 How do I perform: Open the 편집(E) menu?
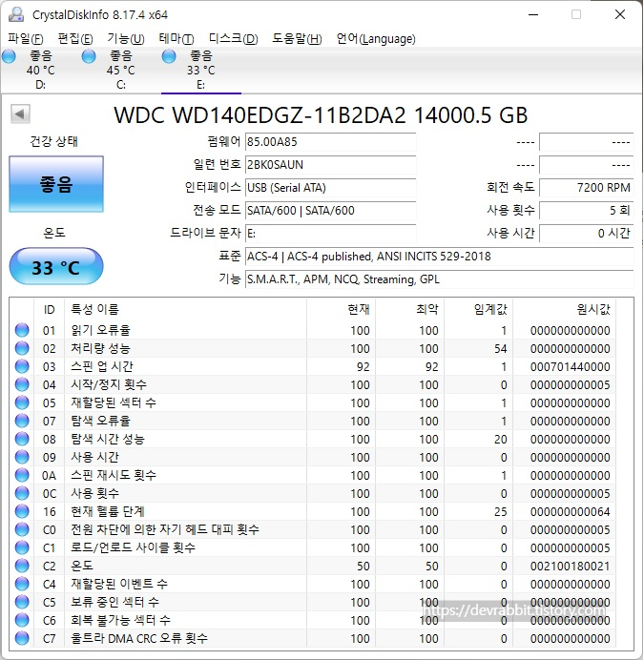coord(75,39)
